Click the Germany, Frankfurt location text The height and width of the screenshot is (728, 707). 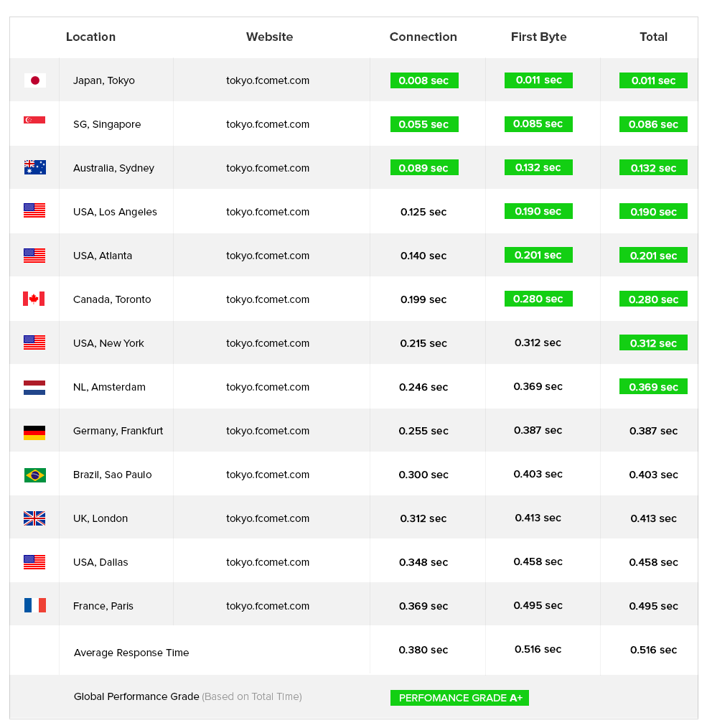point(118,431)
